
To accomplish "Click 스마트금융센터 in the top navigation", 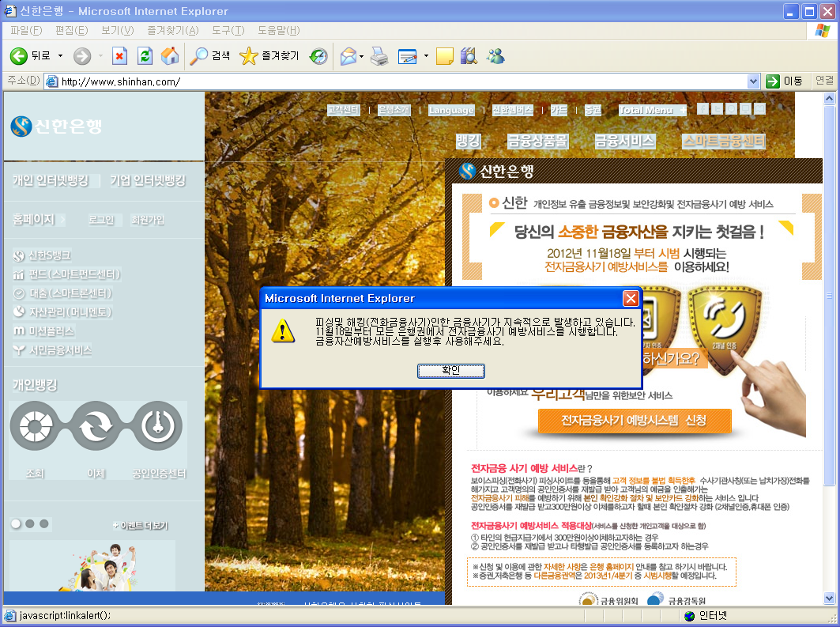I will coord(724,141).
